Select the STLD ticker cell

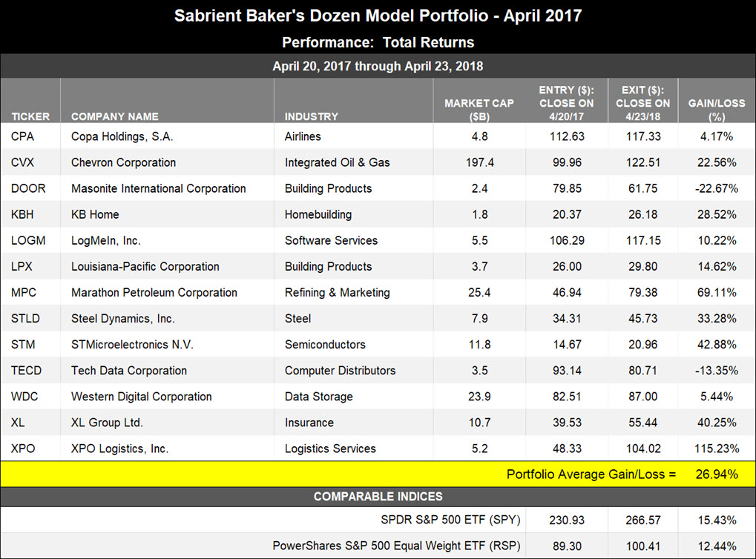[x=25, y=319]
